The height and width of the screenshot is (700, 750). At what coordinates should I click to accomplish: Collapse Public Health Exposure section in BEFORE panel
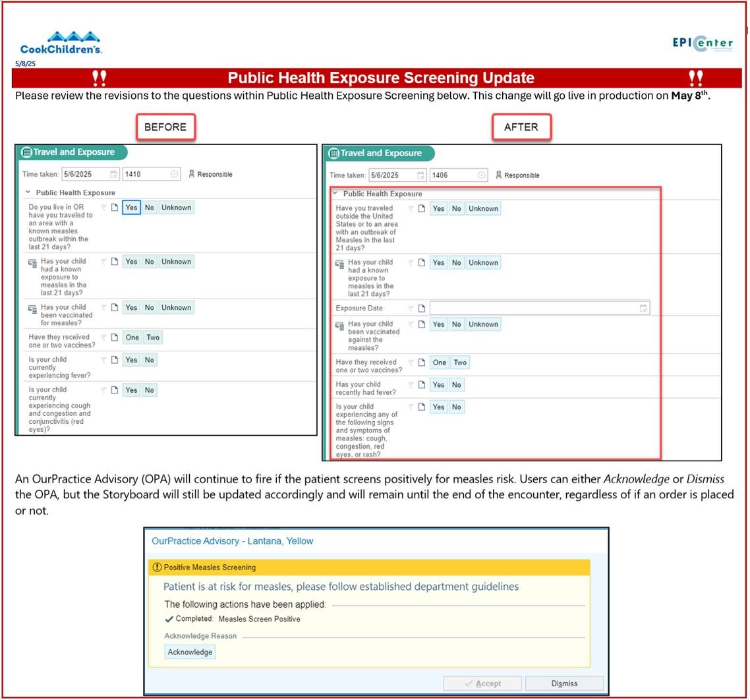click(28, 192)
